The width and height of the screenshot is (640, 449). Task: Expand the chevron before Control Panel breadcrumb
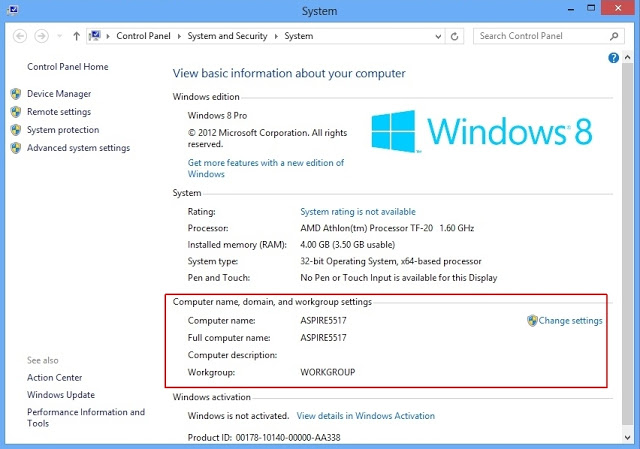[108, 36]
